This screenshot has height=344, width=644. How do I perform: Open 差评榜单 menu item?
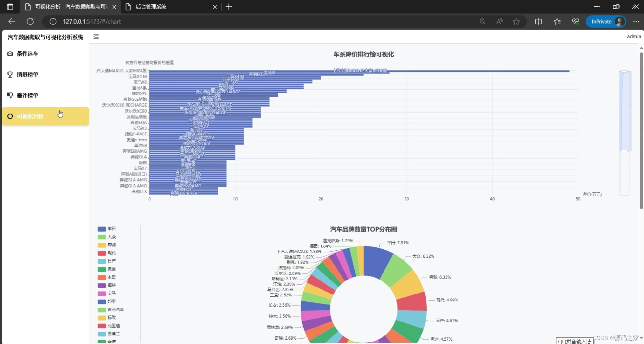(x=46, y=95)
